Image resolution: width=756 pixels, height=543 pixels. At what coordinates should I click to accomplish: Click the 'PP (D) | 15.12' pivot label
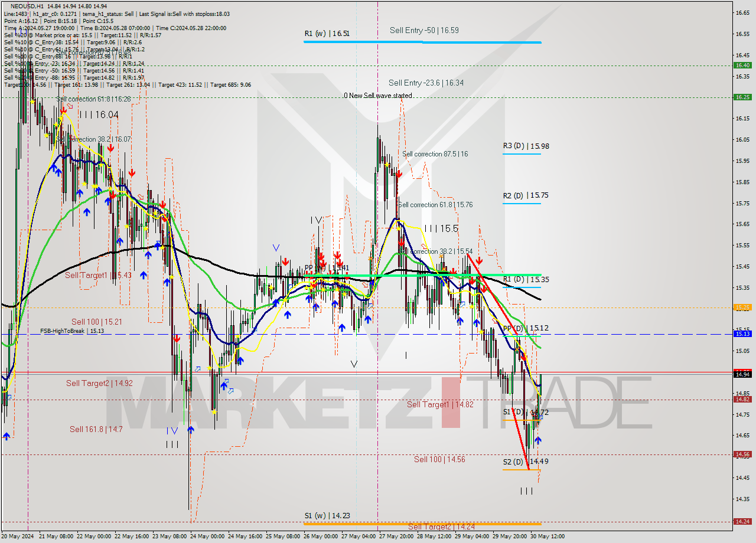(526, 328)
